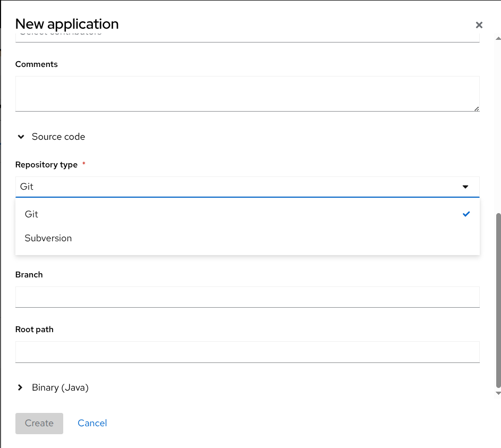Viewport: 501px width, 448px height.
Task: Choose the Subversion repository option
Action: 48,238
